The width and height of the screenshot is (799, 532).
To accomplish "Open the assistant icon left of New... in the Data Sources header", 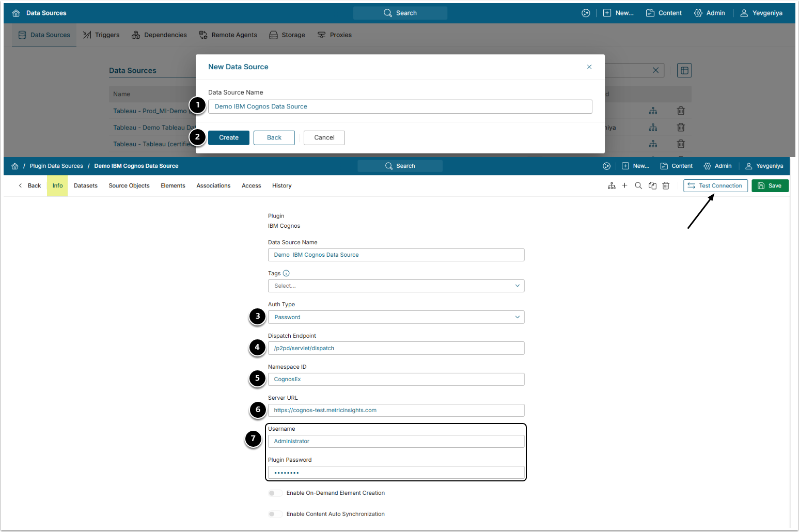I will pyautogui.click(x=586, y=13).
